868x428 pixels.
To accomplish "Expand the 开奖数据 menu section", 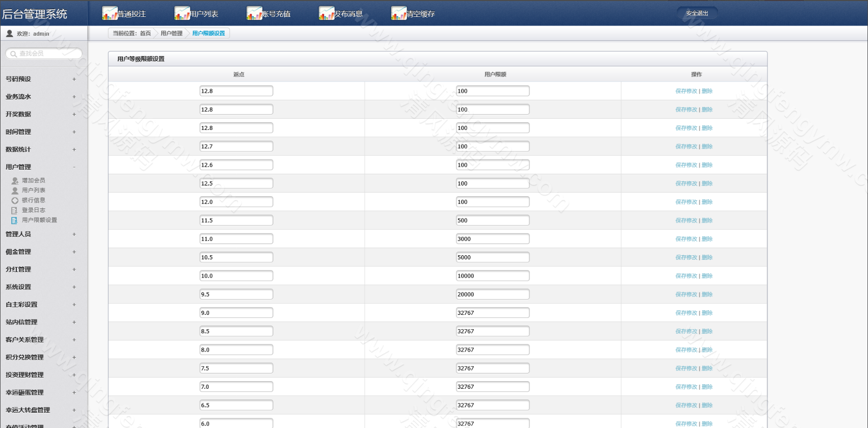I will (x=74, y=114).
